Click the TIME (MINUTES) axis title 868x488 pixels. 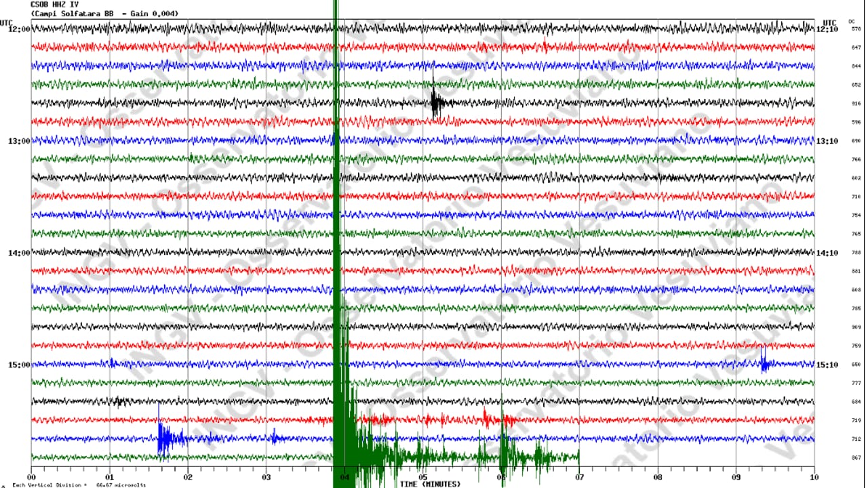tap(429, 484)
